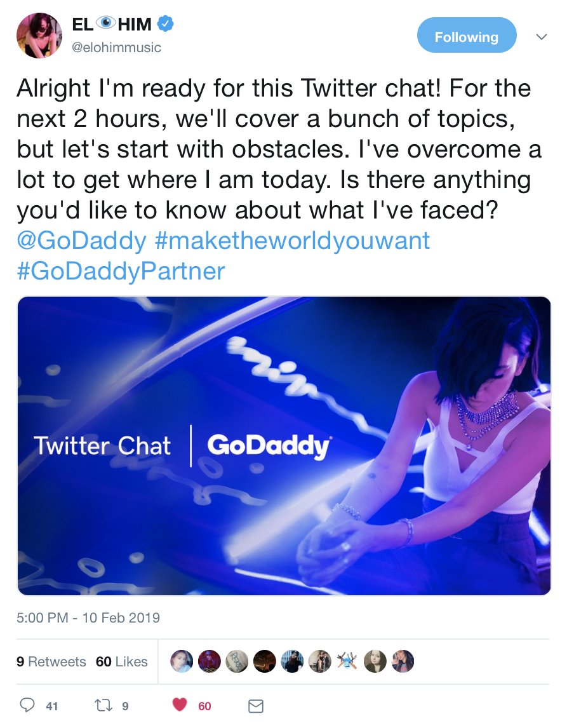Image resolution: width=574 pixels, height=728 pixels.
Task: Click the blue verified badge
Action: coord(166,25)
